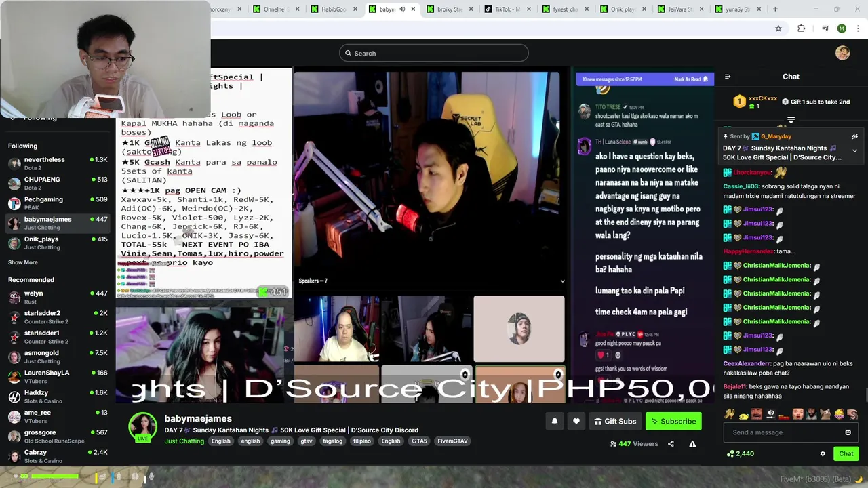The image size is (868, 488).
Task: Open starladder2 recommended channel
Action: [x=58, y=317]
